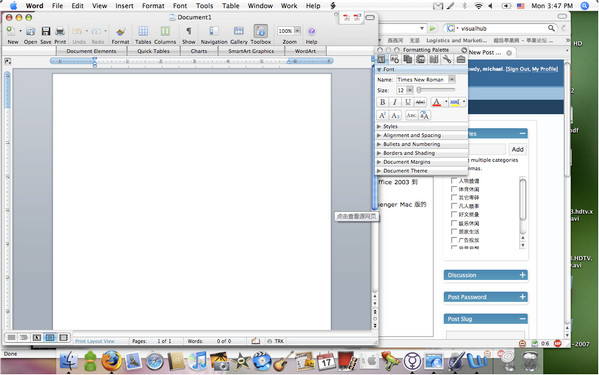
Task: Open the font Name dropdown Times New Roman
Action: point(426,79)
